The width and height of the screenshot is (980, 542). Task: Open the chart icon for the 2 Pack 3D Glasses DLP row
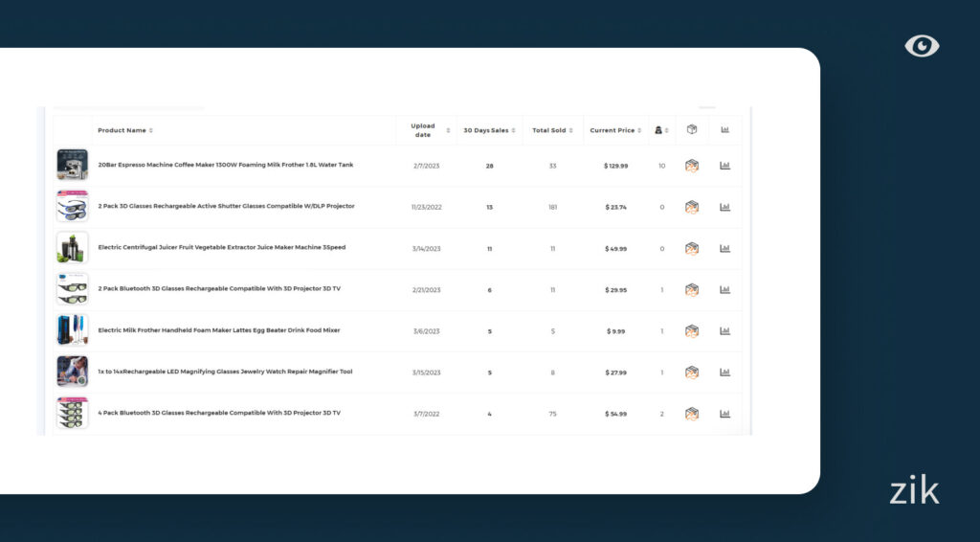point(724,207)
